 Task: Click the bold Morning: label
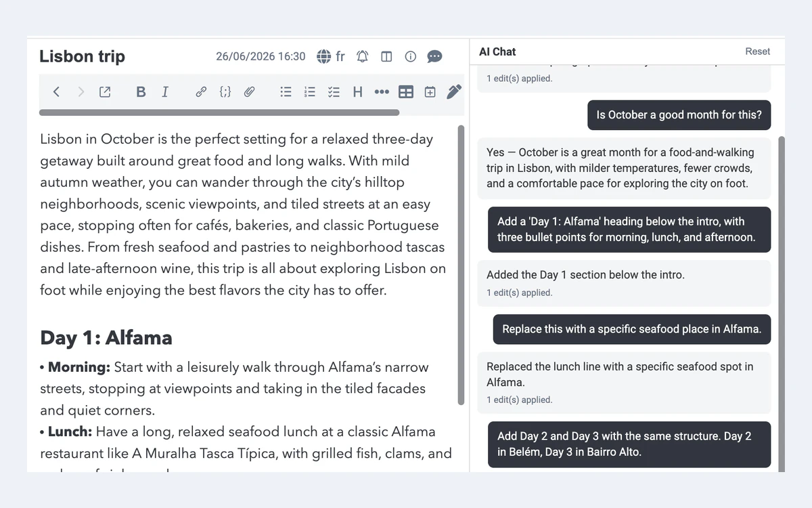(78, 367)
